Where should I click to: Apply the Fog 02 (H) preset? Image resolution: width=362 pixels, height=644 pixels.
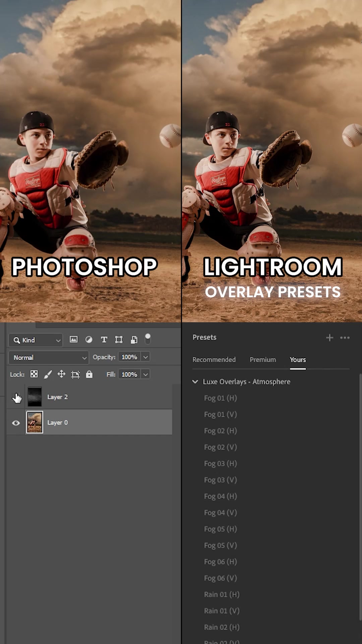click(x=221, y=431)
